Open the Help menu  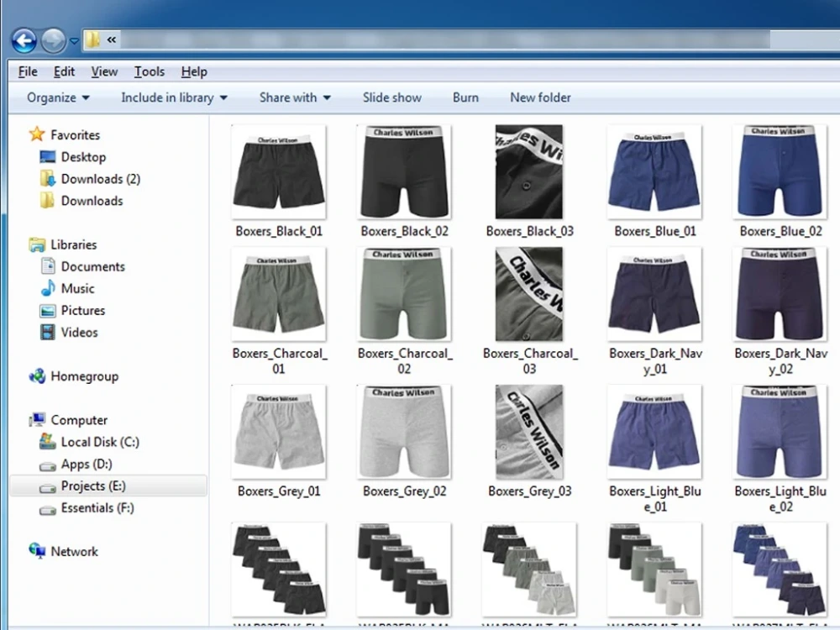[x=194, y=71]
